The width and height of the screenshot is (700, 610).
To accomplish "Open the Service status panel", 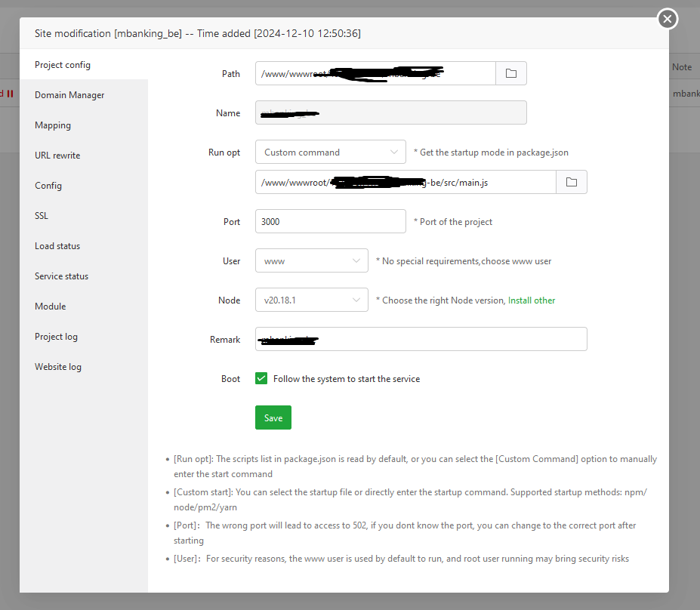I will click(61, 276).
